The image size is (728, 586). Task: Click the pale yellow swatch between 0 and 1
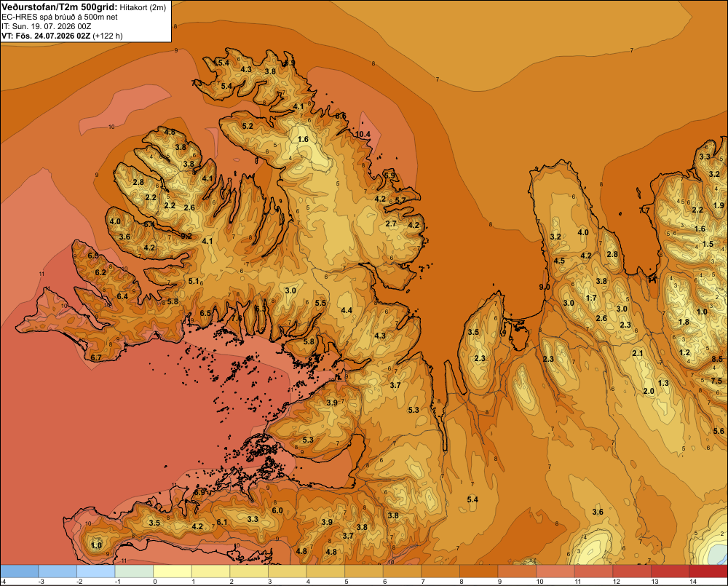pos(173,571)
